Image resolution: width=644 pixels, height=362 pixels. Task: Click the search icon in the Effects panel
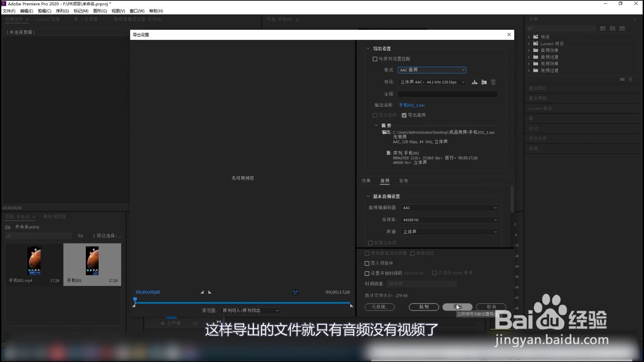pyautogui.click(x=530, y=28)
